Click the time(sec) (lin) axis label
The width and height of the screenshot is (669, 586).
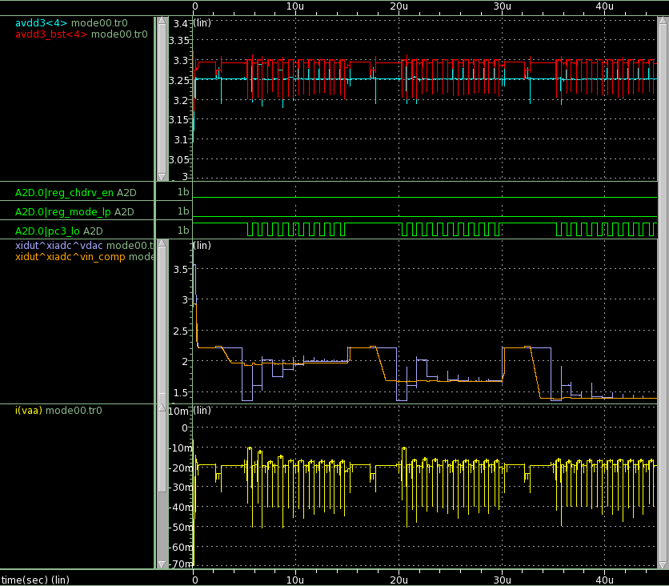pos(35,580)
